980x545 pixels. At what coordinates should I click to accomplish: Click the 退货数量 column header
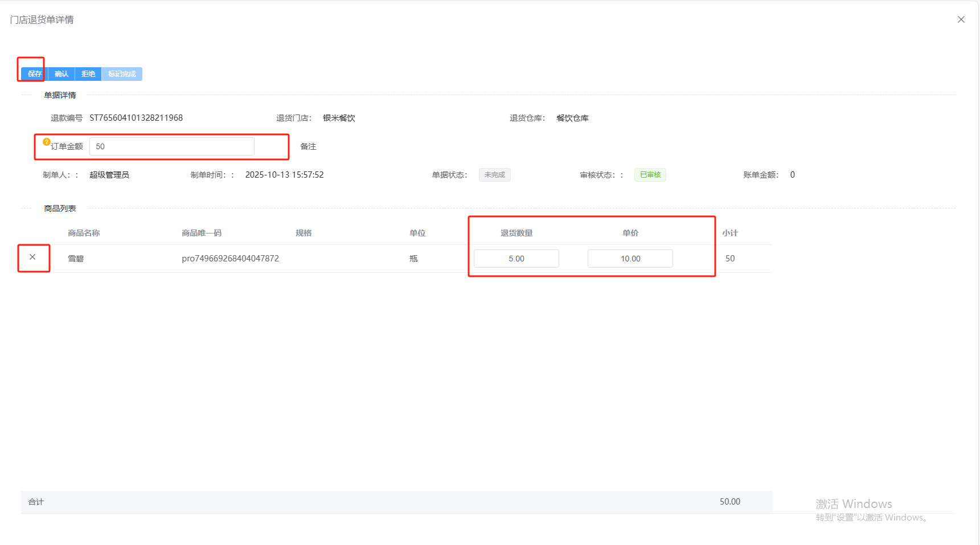(516, 233)
